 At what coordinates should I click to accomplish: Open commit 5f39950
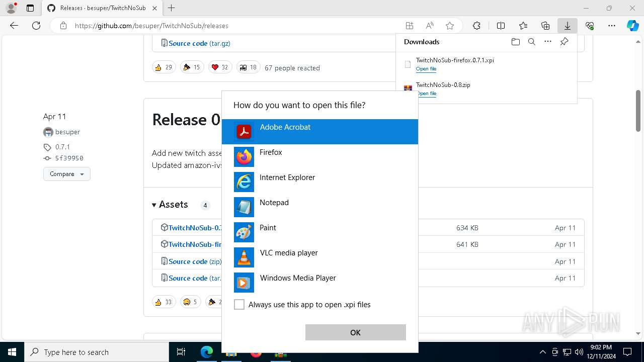coord(69,158)
